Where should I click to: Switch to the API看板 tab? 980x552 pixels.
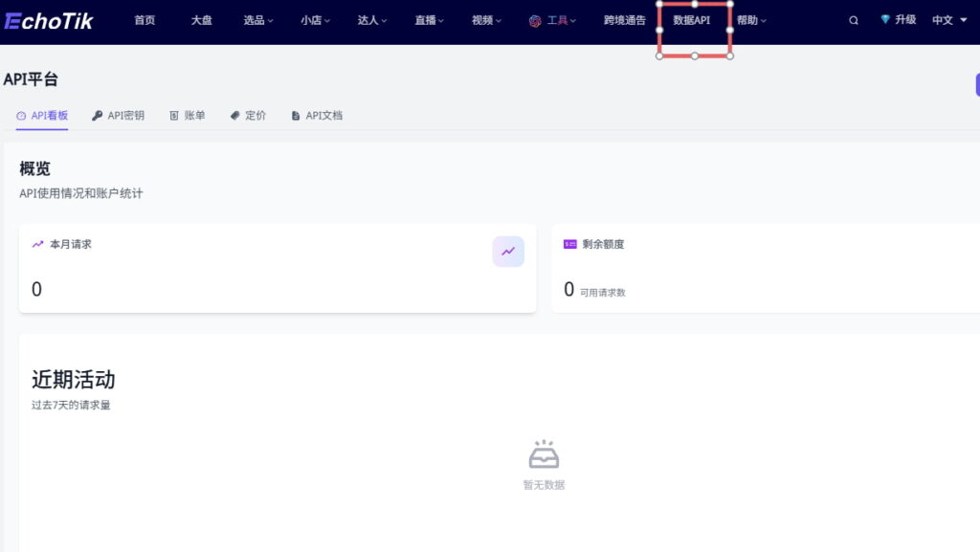(x=41, y=115)
